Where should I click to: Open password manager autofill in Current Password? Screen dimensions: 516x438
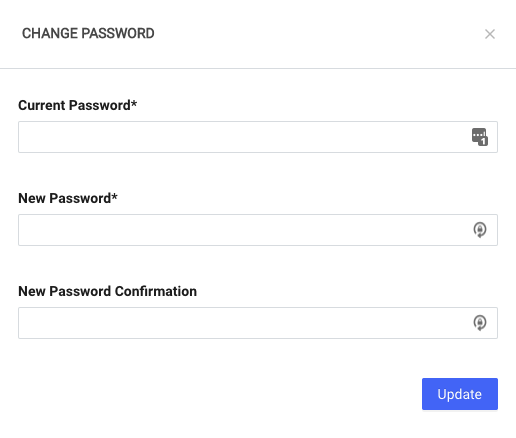[x=480, y=137]
